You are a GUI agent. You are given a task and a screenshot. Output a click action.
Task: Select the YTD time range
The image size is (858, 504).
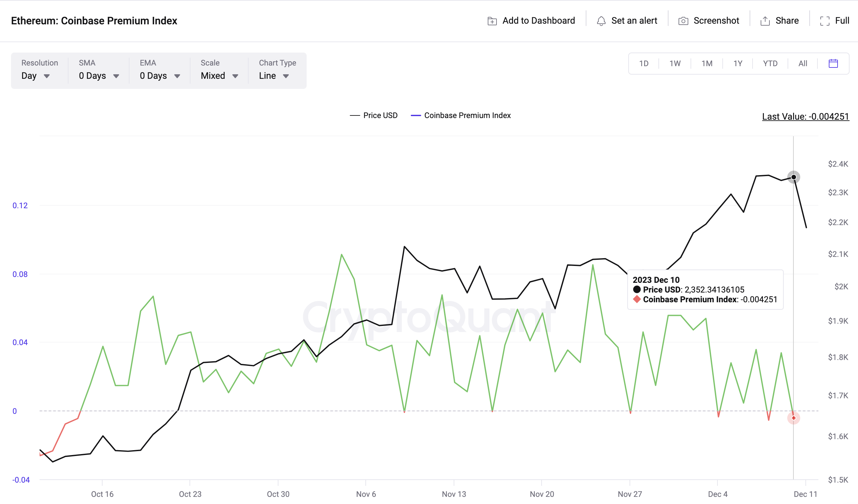770,64
